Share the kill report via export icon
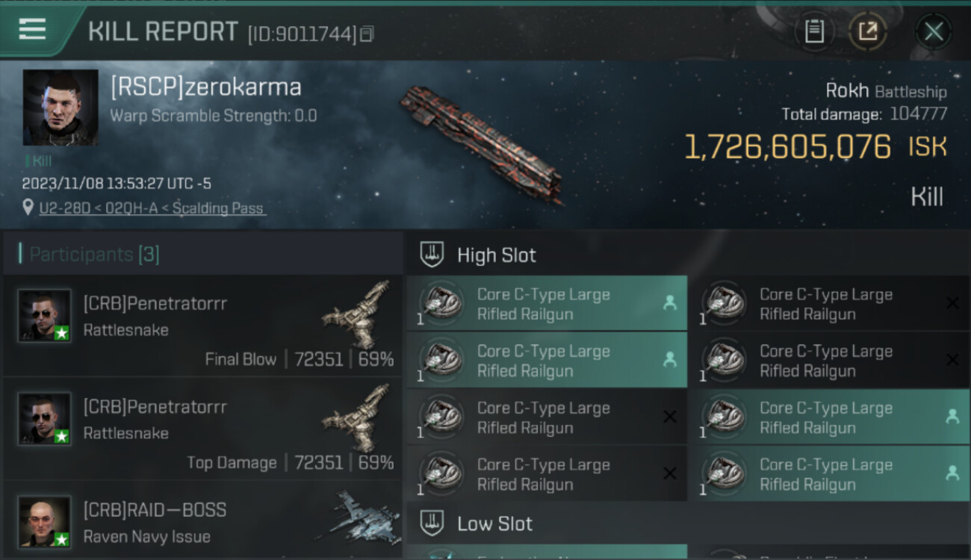This screenshot has width=971, height=560. [868, 31]
